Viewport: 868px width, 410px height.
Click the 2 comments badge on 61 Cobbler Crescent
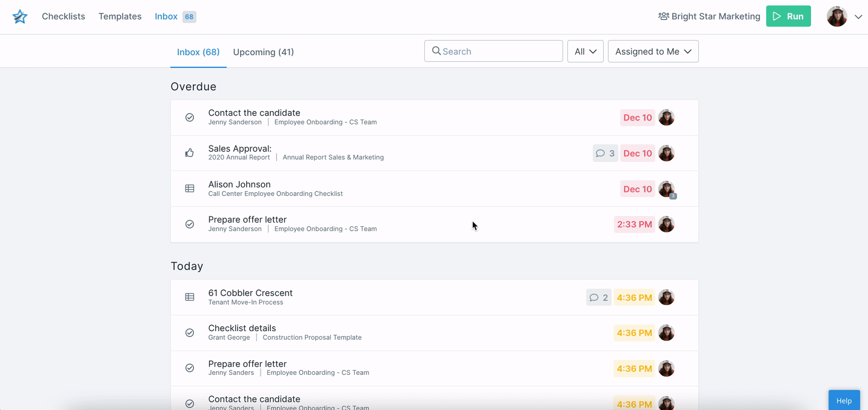coord(598,297)
